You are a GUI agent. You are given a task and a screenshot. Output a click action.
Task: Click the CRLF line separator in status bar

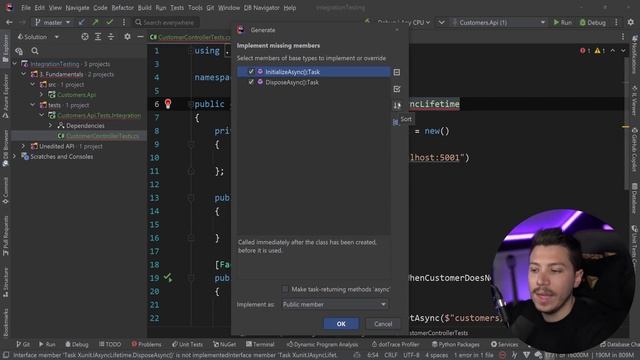tap(391, 355)
